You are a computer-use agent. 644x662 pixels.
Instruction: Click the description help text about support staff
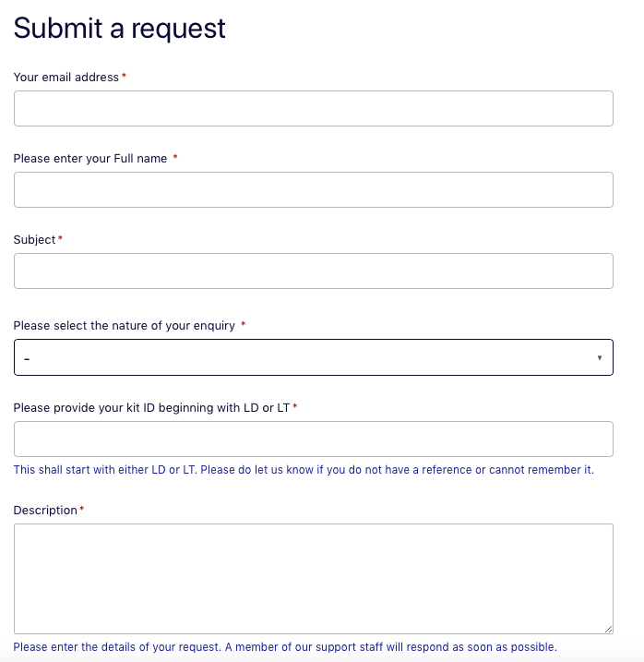tap(285, 647)
